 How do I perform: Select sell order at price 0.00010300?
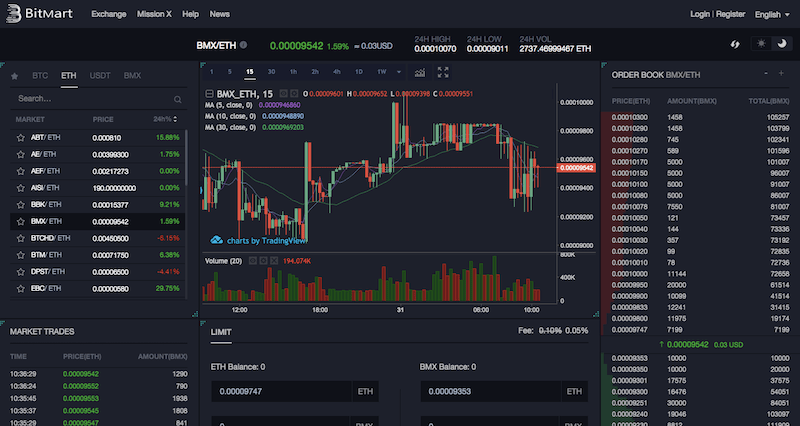point(700,117)
